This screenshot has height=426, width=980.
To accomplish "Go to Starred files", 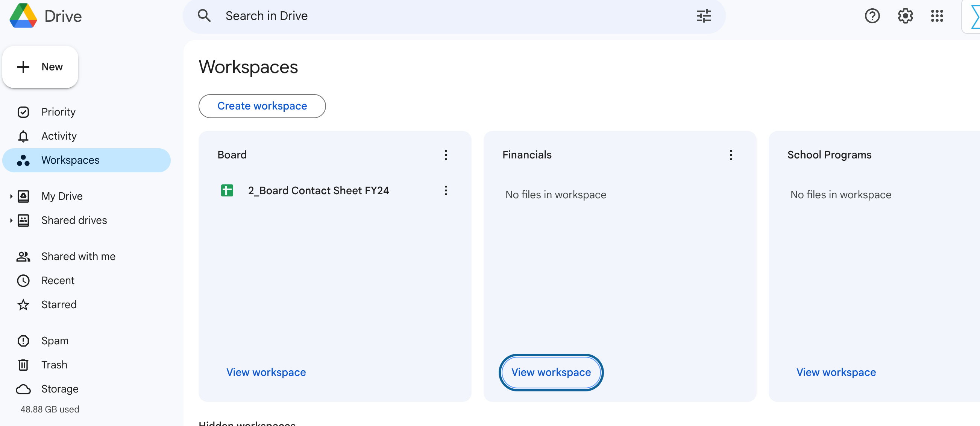I will pos(59,304).
